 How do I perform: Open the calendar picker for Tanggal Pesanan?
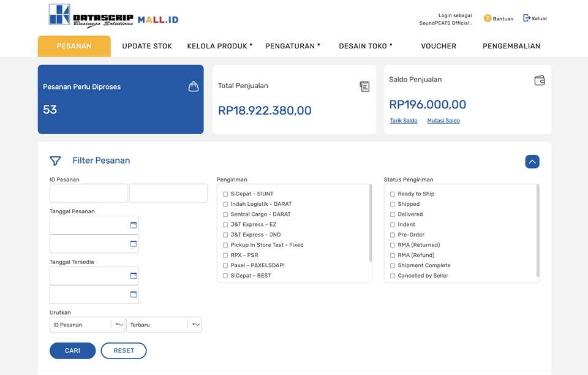134,225
